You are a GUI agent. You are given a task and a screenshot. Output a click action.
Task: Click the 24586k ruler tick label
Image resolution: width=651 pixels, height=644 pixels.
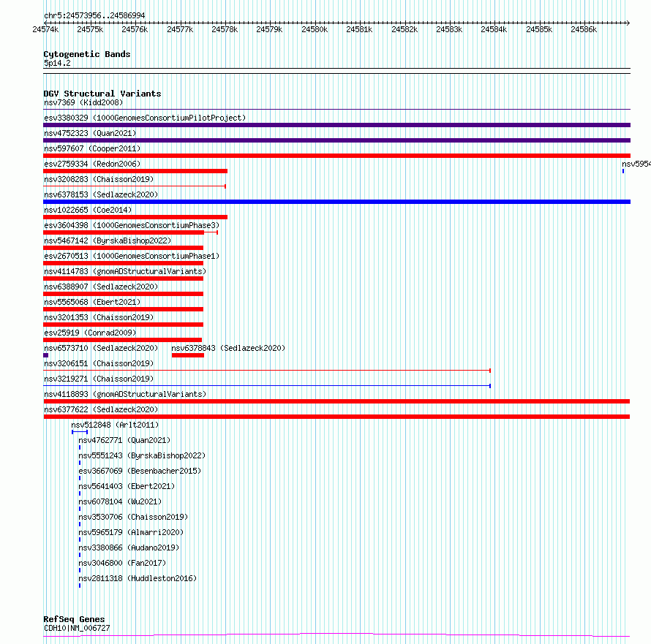click(x=584, y=29)
